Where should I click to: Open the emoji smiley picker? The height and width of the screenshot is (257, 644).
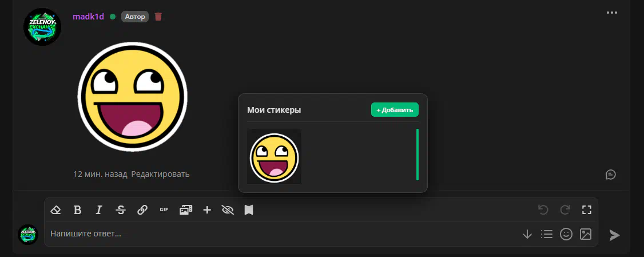pyautogui.click(x=566, y=234)
